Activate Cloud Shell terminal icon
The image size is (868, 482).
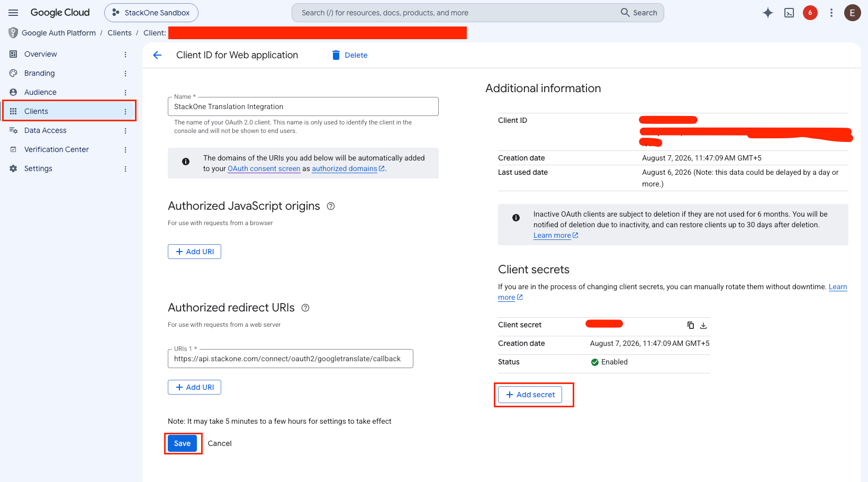(x=789, y=13)
